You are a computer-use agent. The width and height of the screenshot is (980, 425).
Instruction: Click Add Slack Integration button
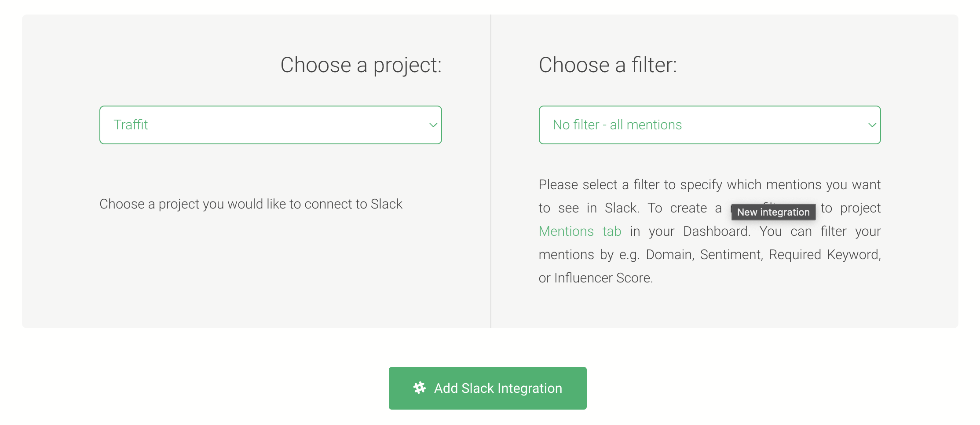(x=487, y=388)
